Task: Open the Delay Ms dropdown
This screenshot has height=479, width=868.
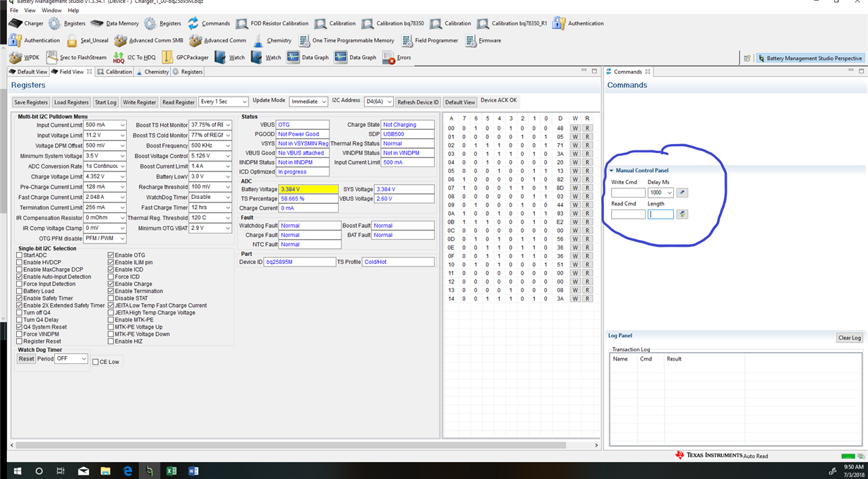Action: 661,193
